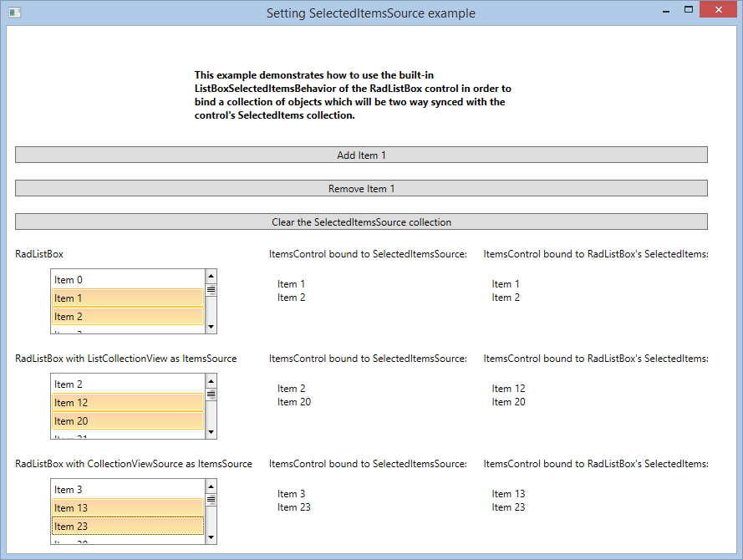
Task: Click up arrow of the CollectionViewSource list box
Action: pos(211,485)
